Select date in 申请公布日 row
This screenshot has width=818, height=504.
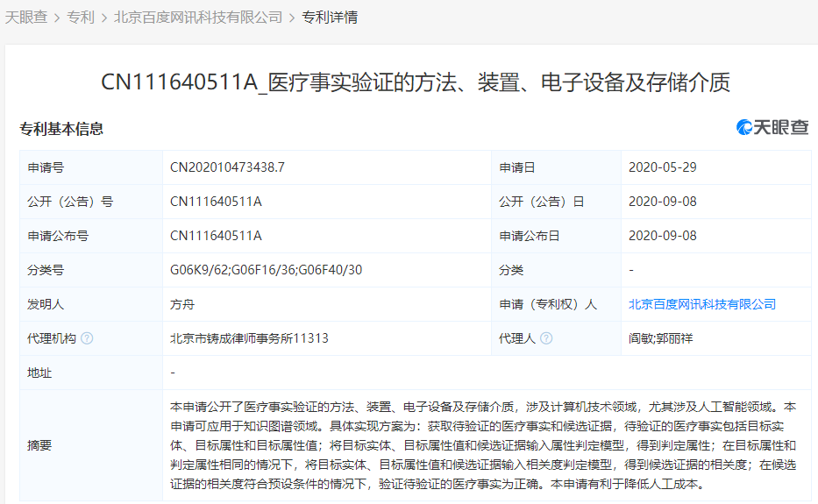point(663,236)
